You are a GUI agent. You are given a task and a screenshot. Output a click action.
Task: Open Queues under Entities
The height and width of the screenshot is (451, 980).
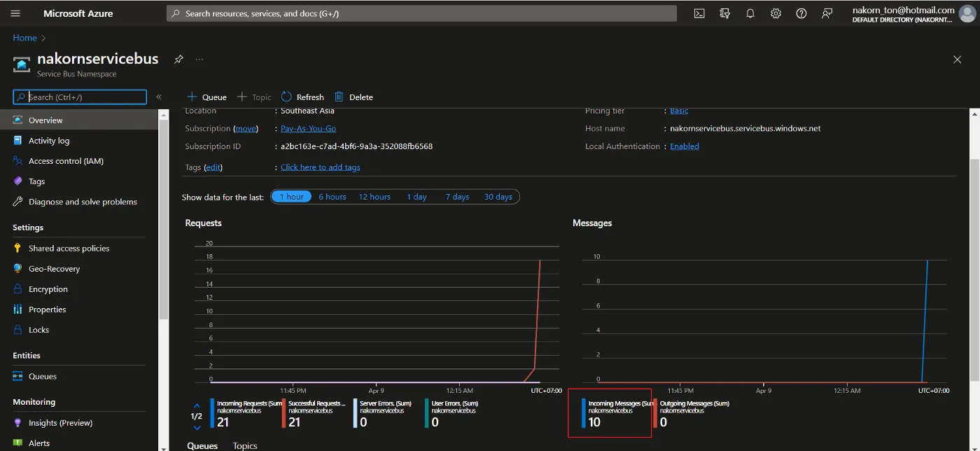tap(43, 376)
